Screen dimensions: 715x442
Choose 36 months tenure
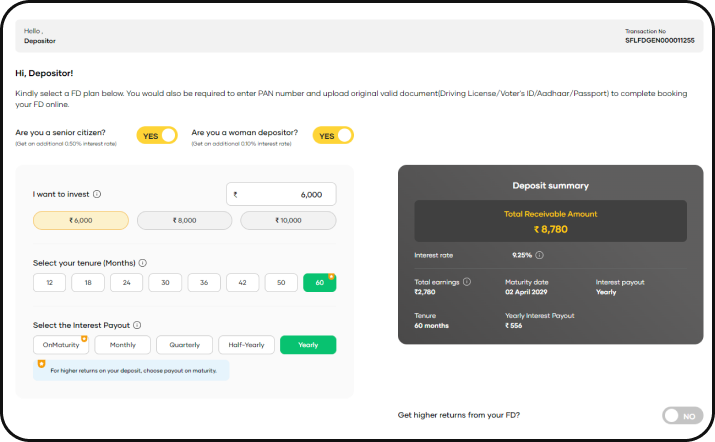click(x=204, y=283)
